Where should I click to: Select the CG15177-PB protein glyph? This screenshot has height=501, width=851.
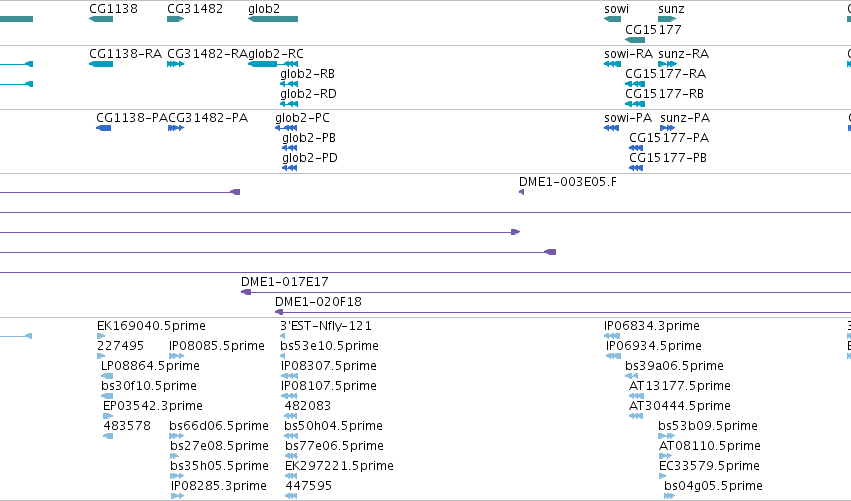[636, 168]
